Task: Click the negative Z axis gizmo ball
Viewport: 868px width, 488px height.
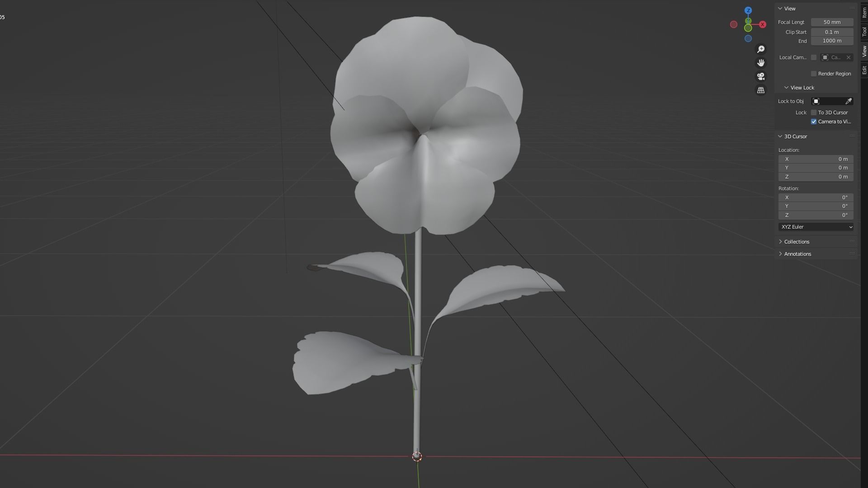Action: [x=748, y=39]
